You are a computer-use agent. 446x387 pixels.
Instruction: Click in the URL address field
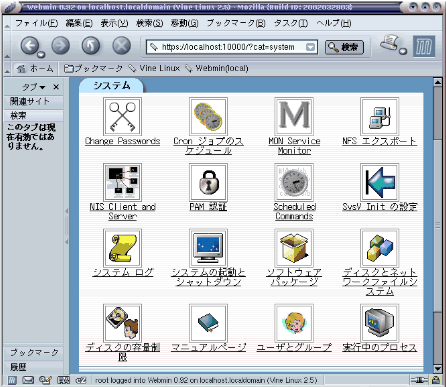click(x=232, y=47)
